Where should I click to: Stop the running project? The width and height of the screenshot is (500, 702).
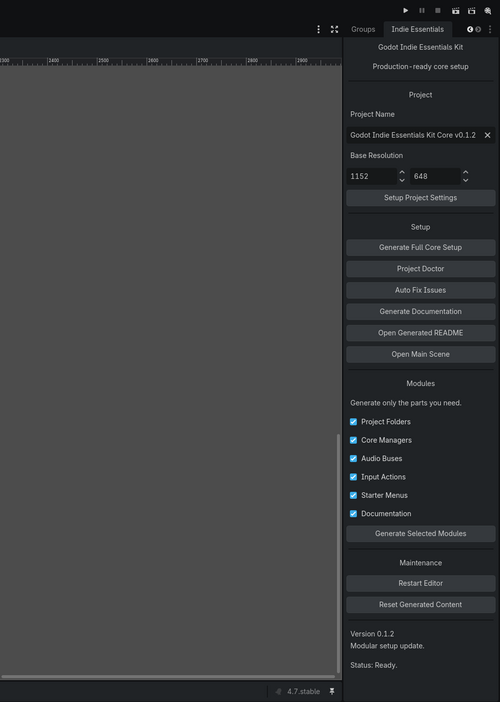pos(438,10)
